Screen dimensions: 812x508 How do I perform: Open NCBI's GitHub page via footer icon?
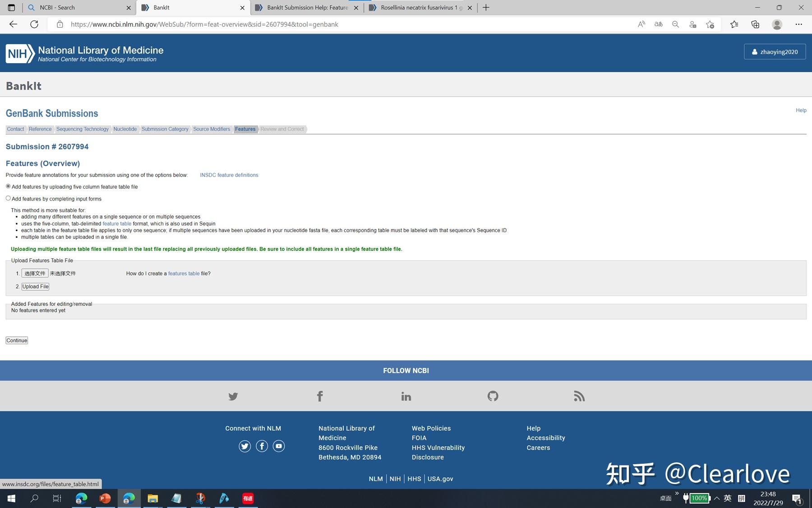point(492,396)
